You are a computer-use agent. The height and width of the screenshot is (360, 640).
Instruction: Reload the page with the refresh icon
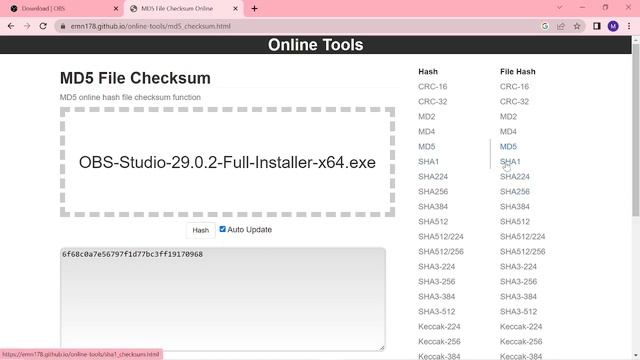click(x=43, y=26)
